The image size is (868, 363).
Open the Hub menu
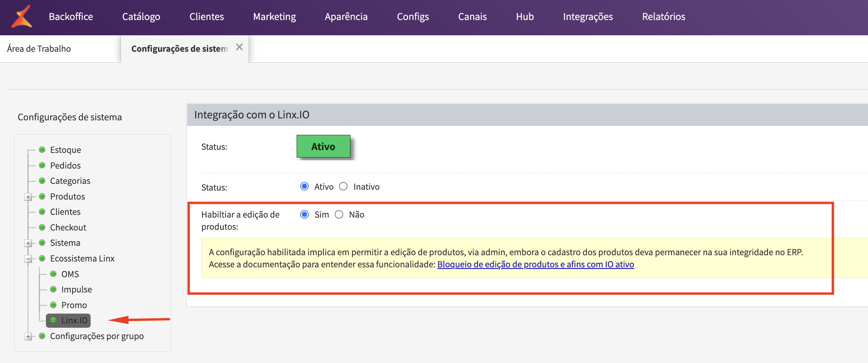pyautogui.click(x=525, y=16)
